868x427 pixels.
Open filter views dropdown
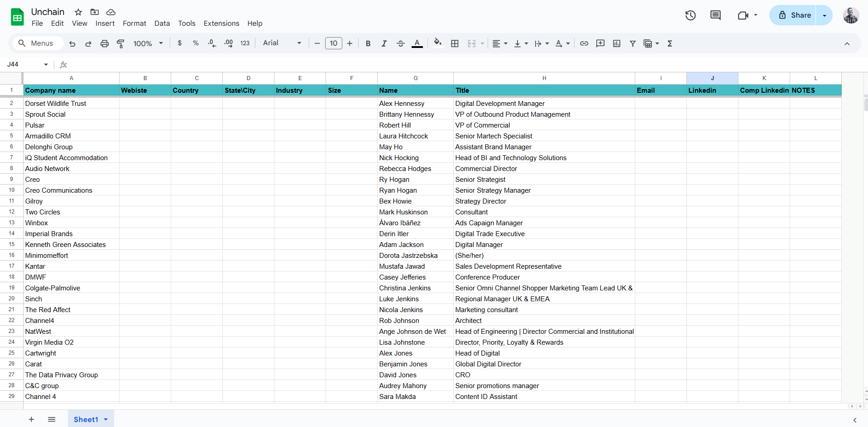pos(652,43)
